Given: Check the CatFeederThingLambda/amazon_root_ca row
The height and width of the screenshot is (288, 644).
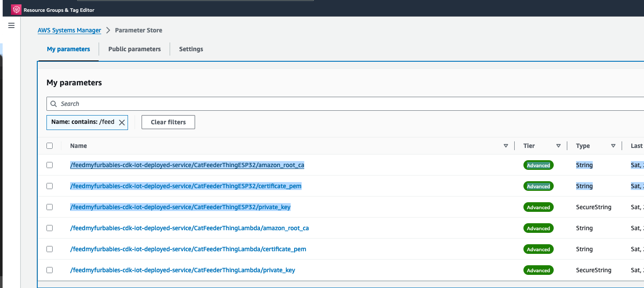Looking at the screenshot, I should coord(50,228).
